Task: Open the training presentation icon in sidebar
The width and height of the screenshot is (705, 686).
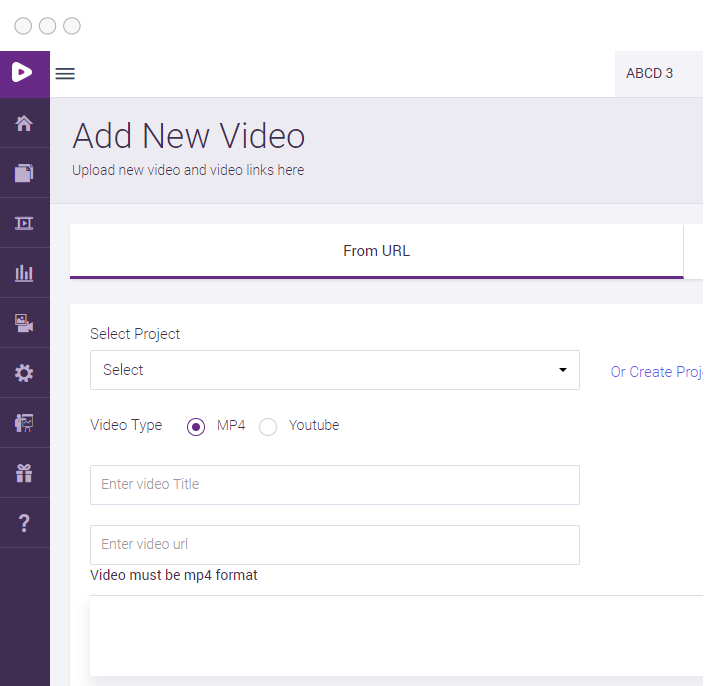Action: point(24,423)
